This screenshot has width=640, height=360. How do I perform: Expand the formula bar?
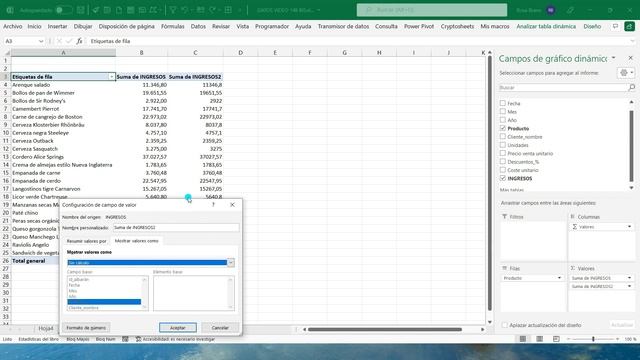coord(632,41)
